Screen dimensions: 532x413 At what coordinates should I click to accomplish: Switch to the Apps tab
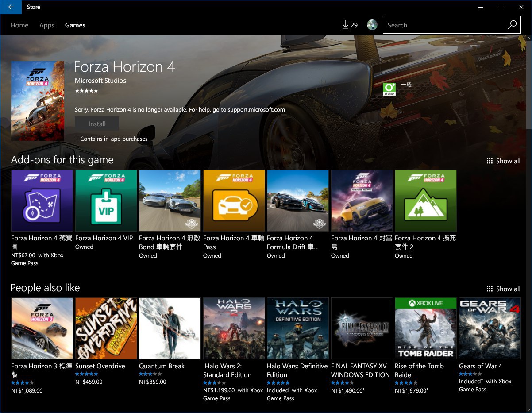pos(46,25)
